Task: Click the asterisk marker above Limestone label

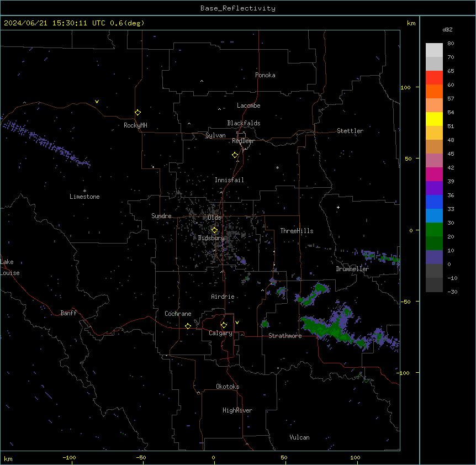Action: pyautogui.click(x=84, y=191)
